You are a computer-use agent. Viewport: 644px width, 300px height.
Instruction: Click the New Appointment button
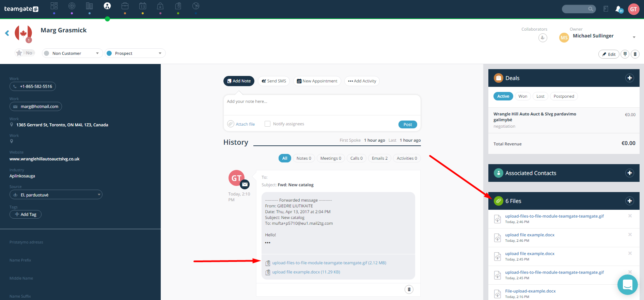317,81
